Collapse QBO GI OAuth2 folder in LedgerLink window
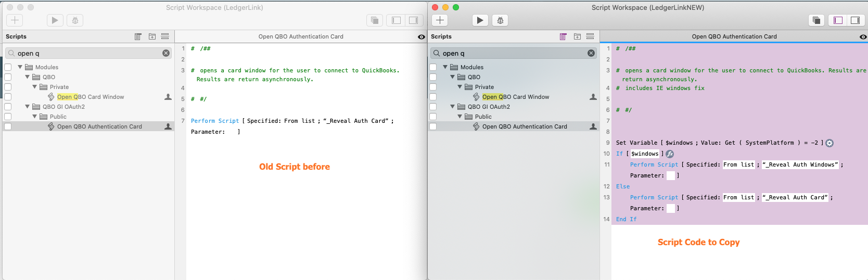Viewport: 868px width, 280px height. [27, 107]
